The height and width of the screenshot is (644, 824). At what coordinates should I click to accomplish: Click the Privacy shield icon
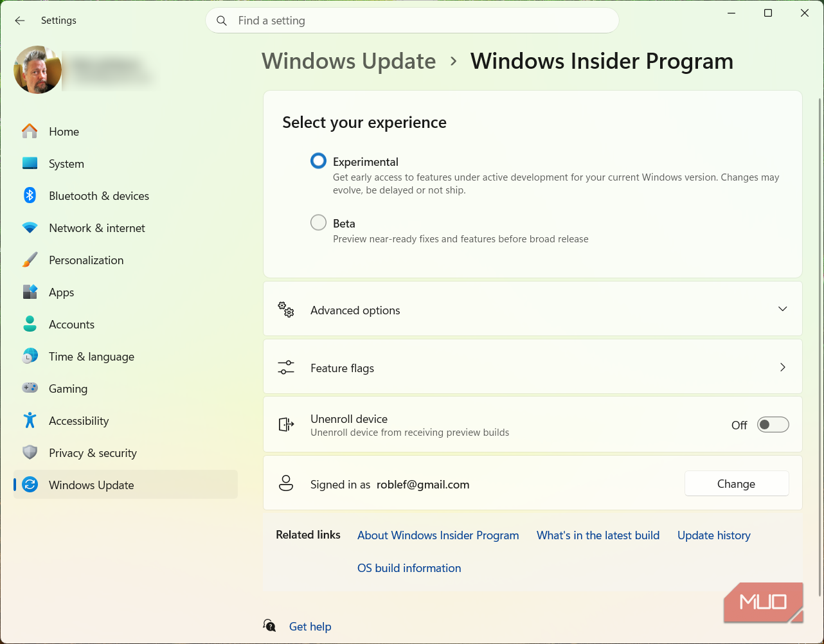[30, 452]
